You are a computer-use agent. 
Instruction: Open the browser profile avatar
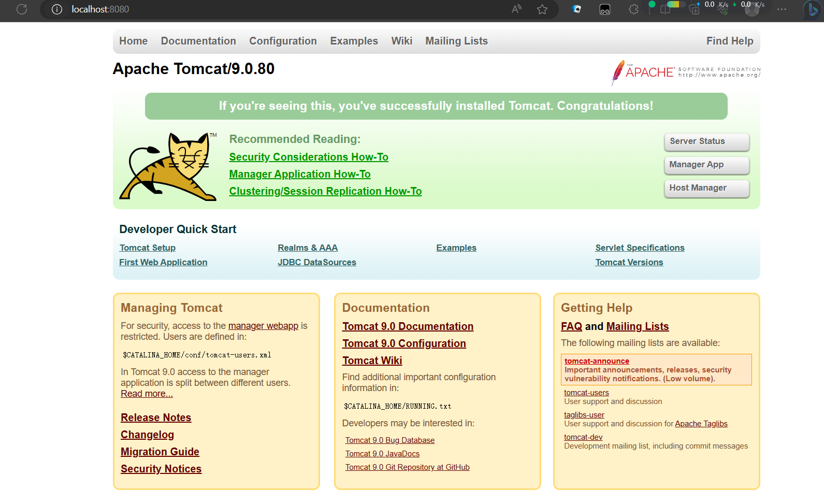point(752,9)
